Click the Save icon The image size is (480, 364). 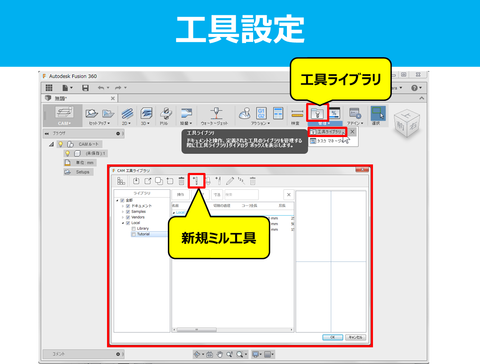click(x=85, y=88)
